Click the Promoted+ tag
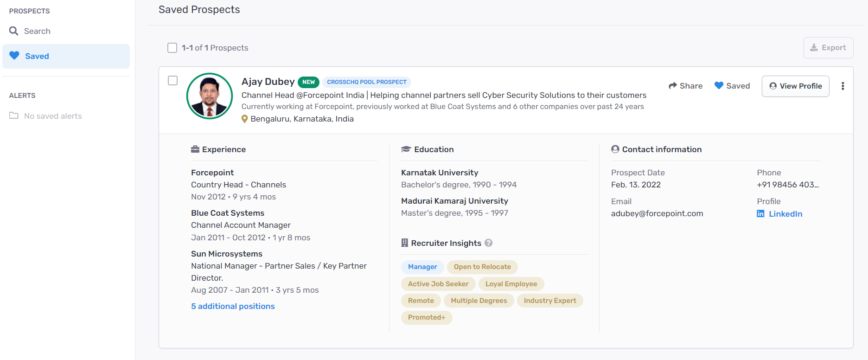The width and height of the screenshot is (868, 360). [427, 317]
